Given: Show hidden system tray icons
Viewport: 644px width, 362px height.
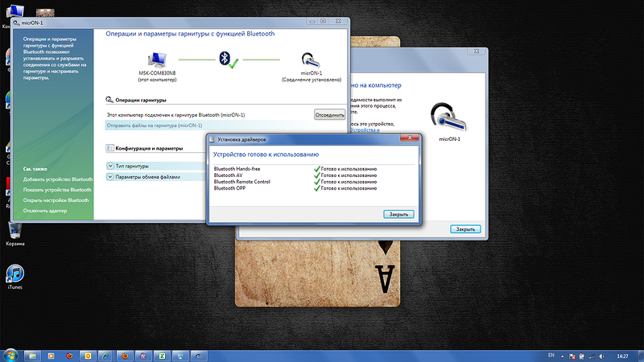Looking at the screenshot, I should pos(562,356).
